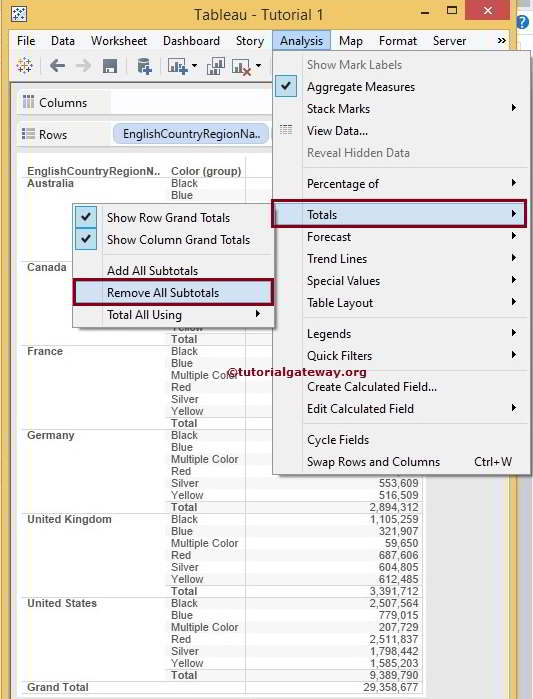Click the EnglishCountryRegionN.. table header
Image resolution: width=533 pixels, height=699 pixels.
[93, 171]
